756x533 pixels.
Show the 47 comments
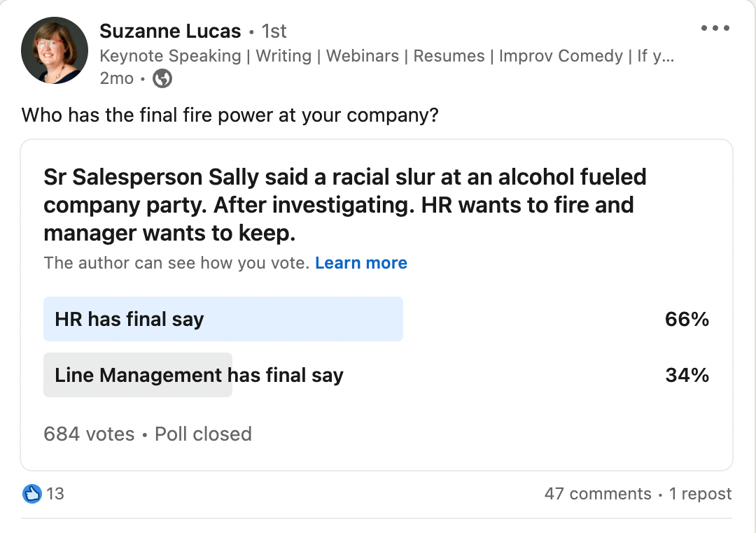point(598,494)
